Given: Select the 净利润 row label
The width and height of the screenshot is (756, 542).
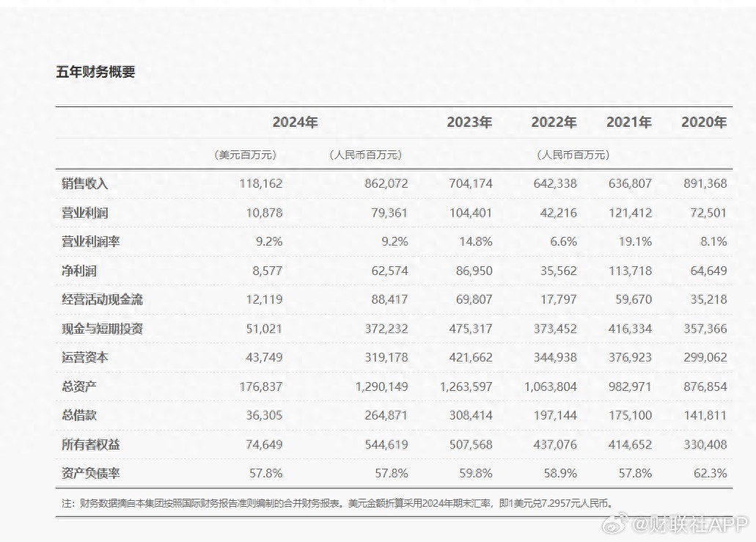Looking at the screenshot, I should pos(79,271).
